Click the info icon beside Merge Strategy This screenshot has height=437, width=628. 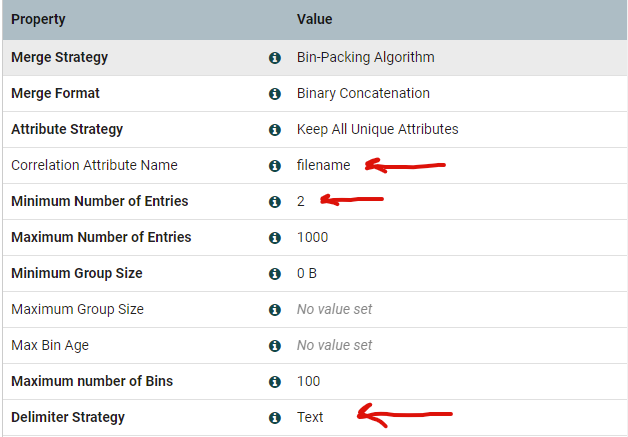pos(274,58)
